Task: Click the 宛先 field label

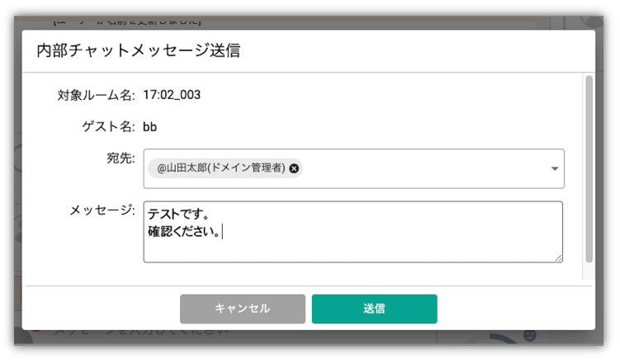Action: pyautogui.click(x=121, y=158)
